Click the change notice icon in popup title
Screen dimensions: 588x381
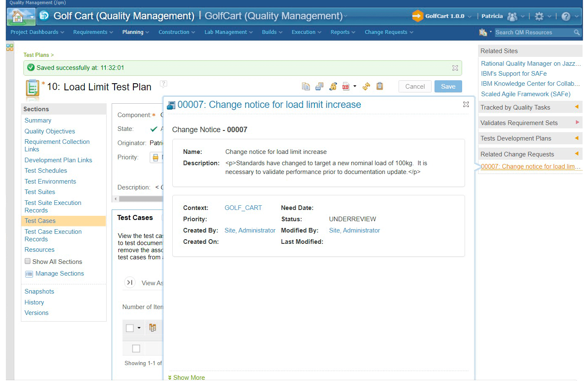click(x=171, y=105)
